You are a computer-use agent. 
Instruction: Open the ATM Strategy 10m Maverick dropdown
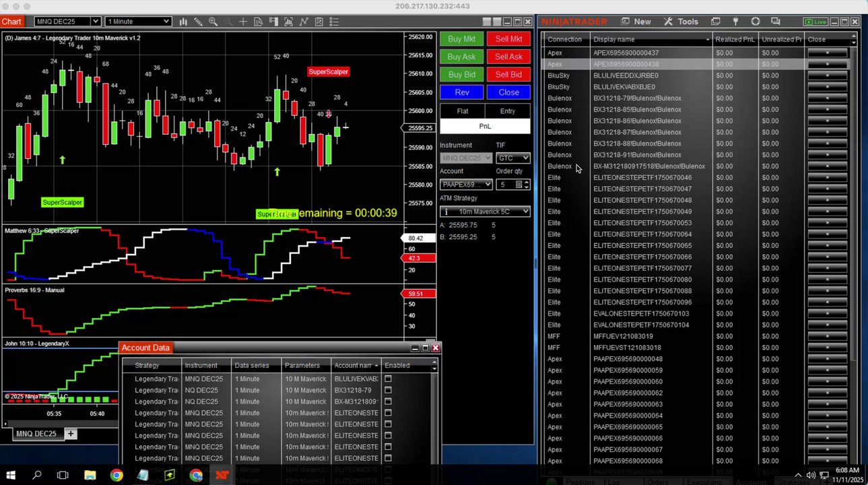(x=485, y=212)
